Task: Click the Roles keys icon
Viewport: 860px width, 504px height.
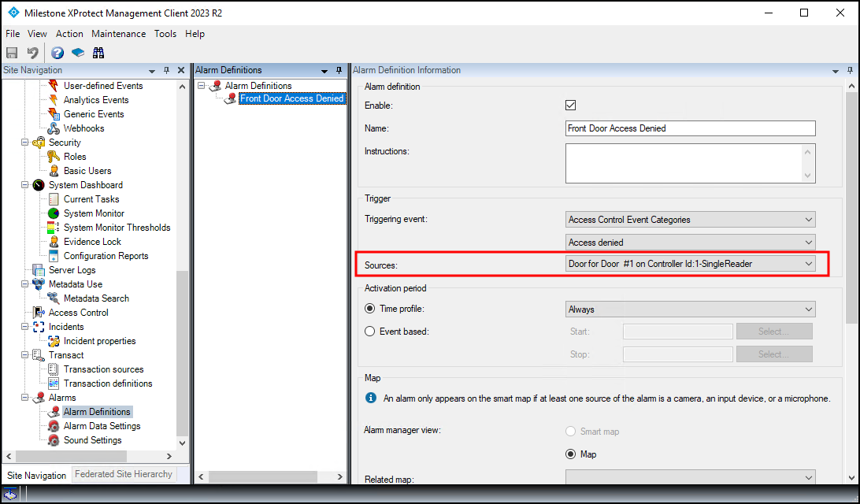Action: 54,157
